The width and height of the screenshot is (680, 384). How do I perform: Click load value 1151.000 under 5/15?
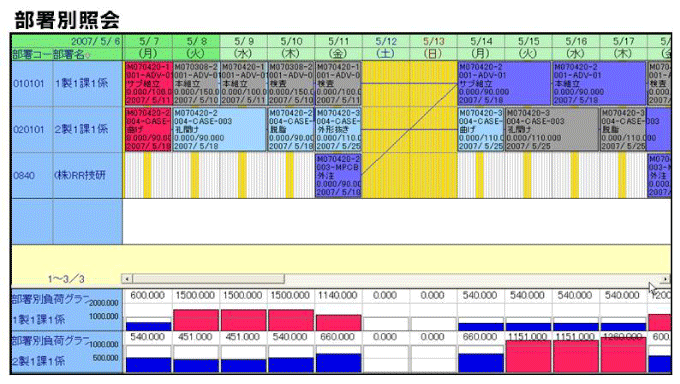point(527,337)
